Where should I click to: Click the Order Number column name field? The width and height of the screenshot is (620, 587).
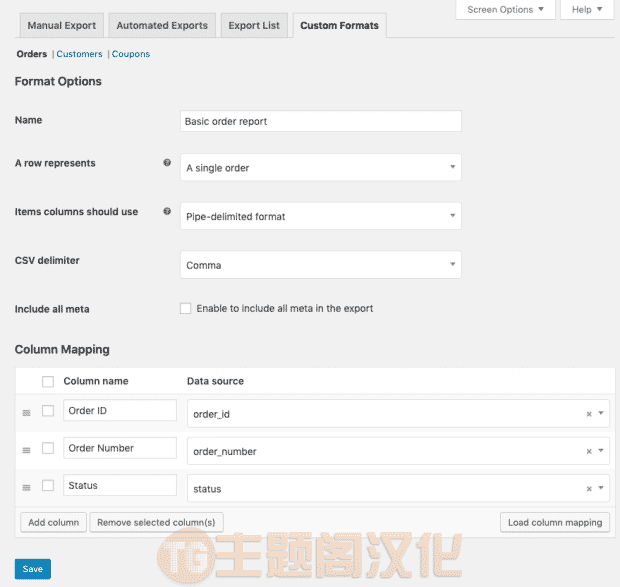click(x=120, y=448)
